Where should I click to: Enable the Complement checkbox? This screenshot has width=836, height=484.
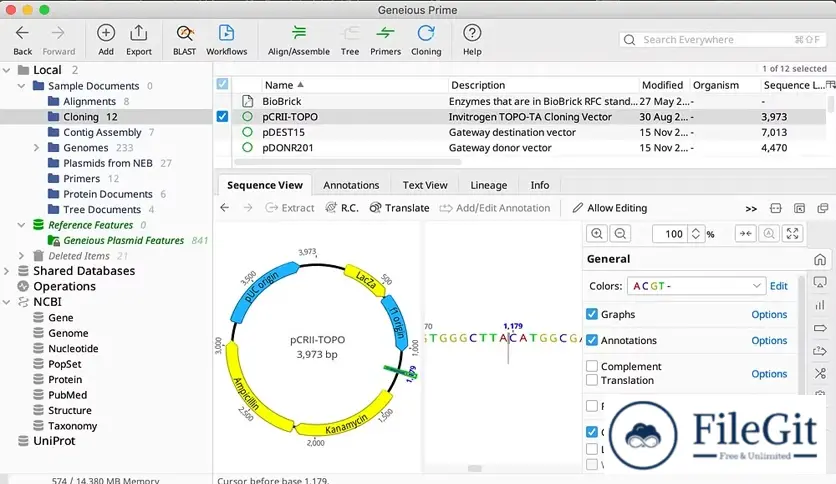592,366
